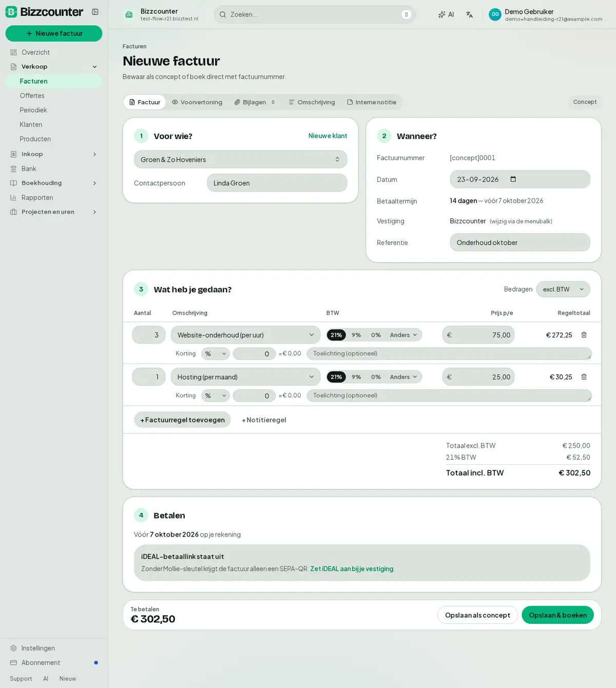Image resolution: width=616 pixels, height=688 pixels.
Task: Open the date picker calendar icon
Action: (513, 179)
